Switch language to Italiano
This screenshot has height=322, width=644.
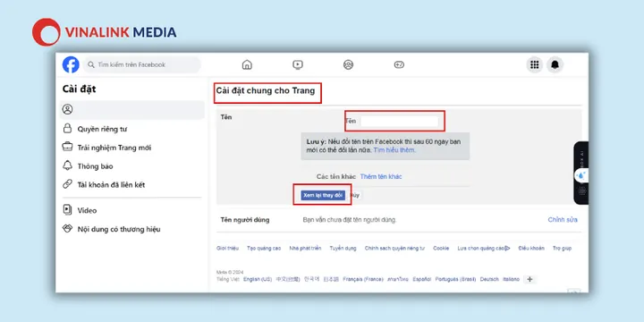pos(511,279)
